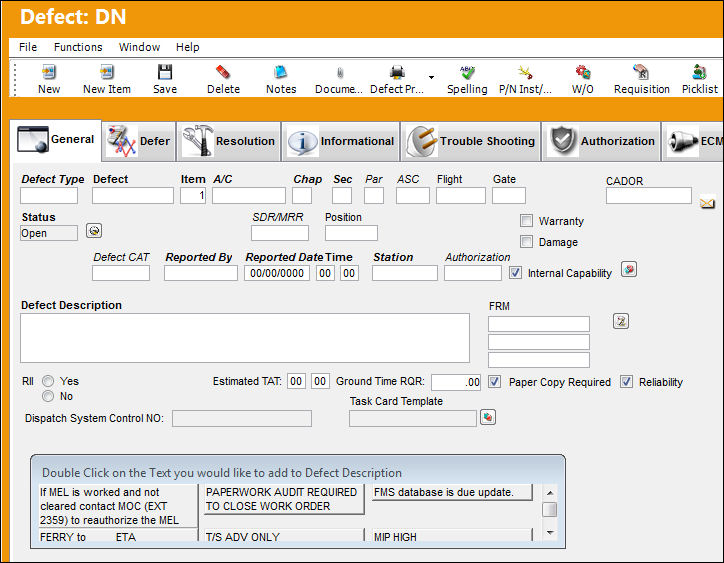The height and width of the screenshot is (563, 724).
Task: Switch to the Defer tab
Action: click(x=139, y=141)
